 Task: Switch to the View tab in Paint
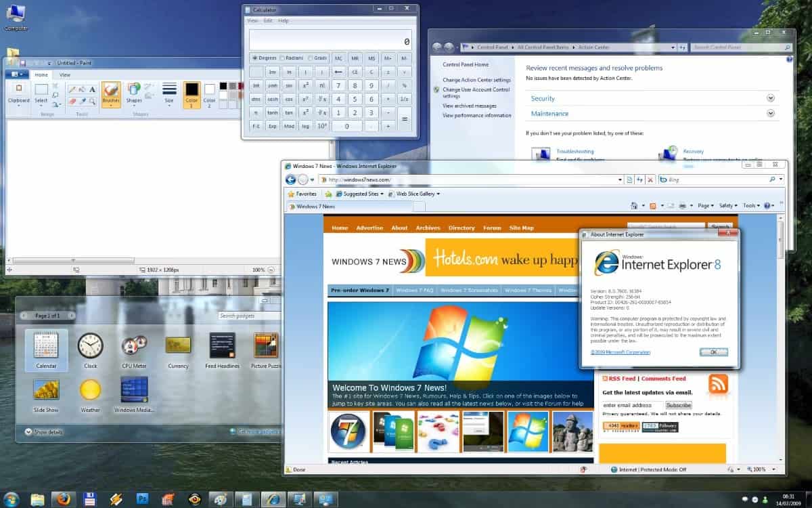pyautogui.click(x=65, y=75)
